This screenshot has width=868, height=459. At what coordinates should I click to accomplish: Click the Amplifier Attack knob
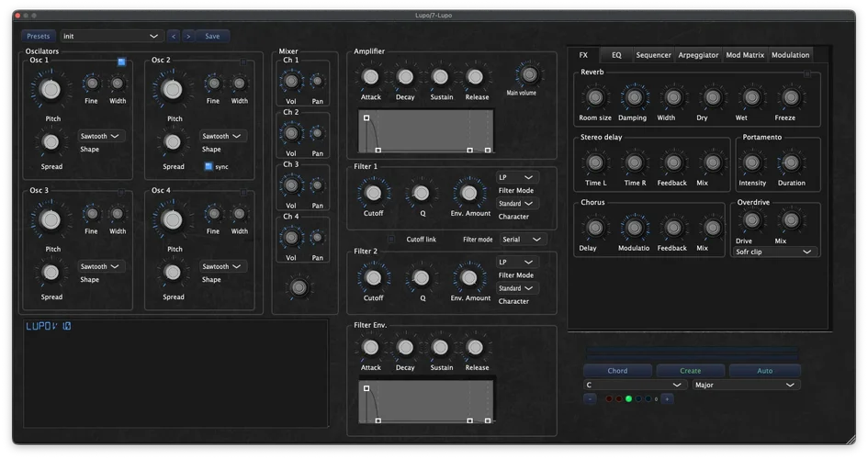pyautogui.click(x=370, y=77)
